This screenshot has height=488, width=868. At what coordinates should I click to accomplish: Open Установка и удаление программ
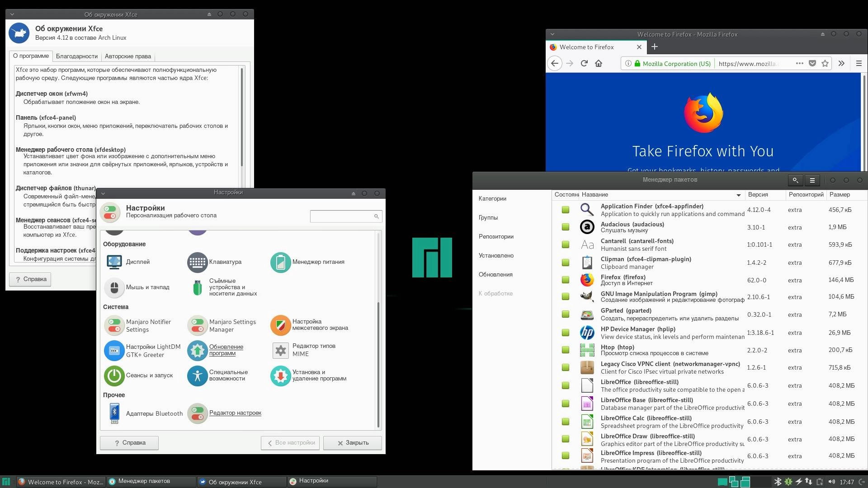309,375
